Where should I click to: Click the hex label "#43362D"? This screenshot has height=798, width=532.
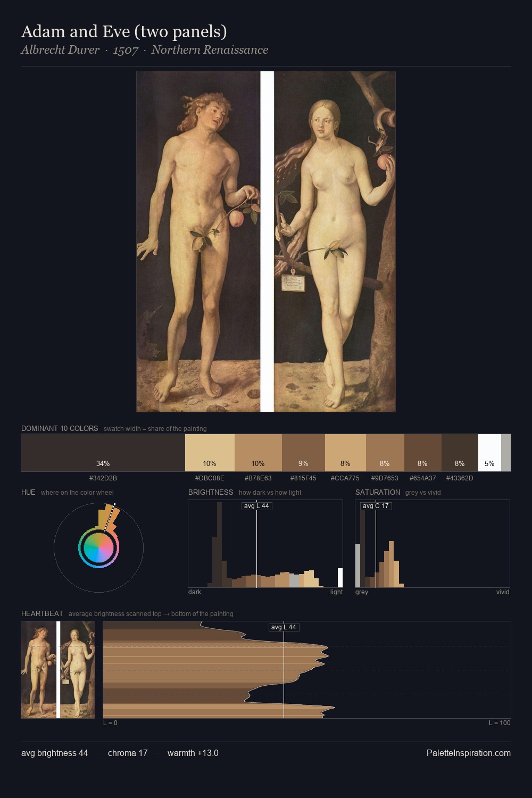pyautogui.click(x=460, y=478)
